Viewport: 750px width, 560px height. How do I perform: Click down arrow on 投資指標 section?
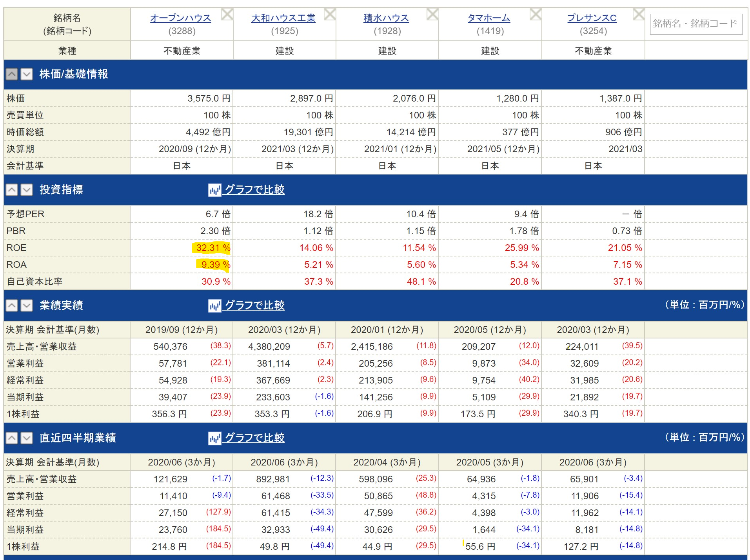point(27,190)
